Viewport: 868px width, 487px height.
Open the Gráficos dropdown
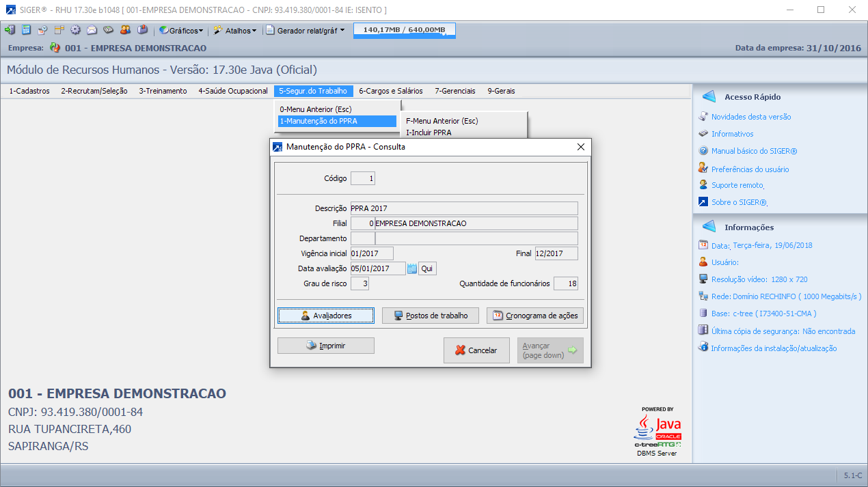point(181,30)
